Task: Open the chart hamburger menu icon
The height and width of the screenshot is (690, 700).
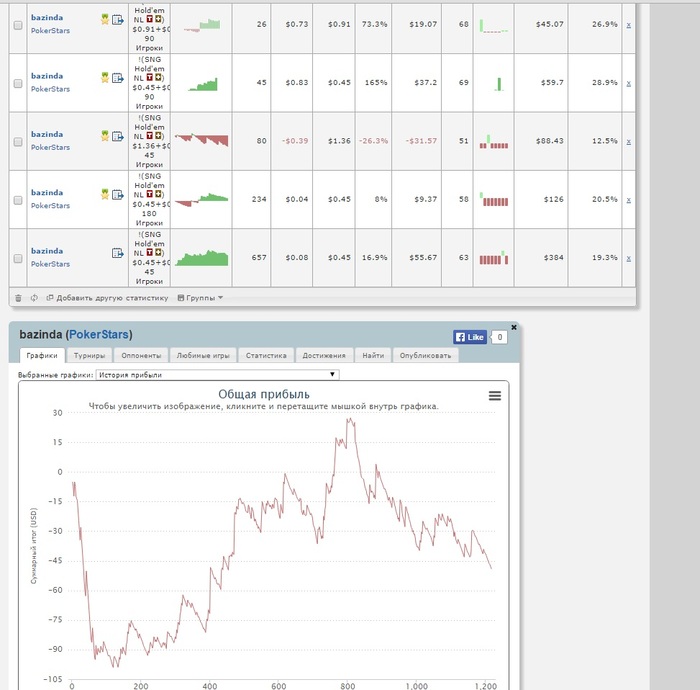Action: pyautogui.click(x=495, y=395)
